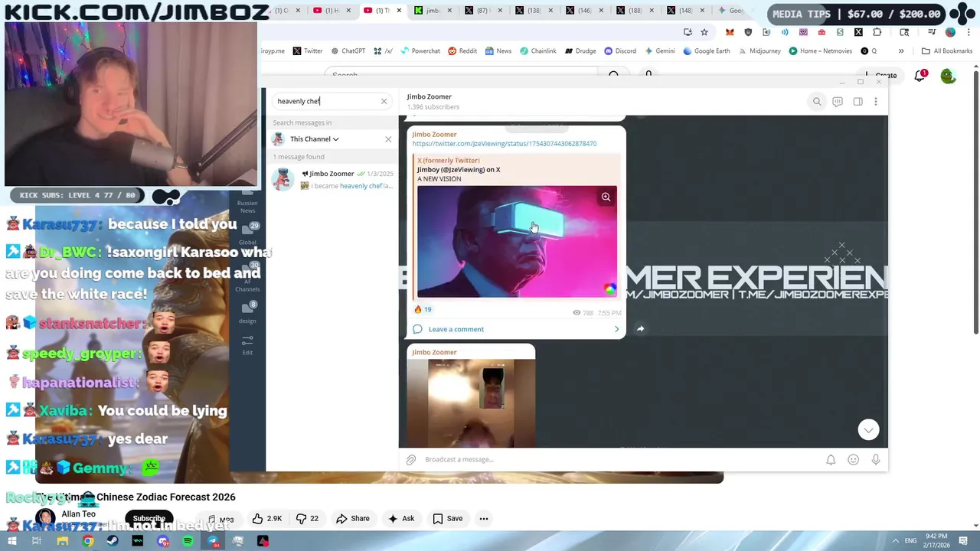The width and height of the screenshot is (980, 551).
Task: Click the 'Edit' folders icon in sidebar
Action: 247,344
